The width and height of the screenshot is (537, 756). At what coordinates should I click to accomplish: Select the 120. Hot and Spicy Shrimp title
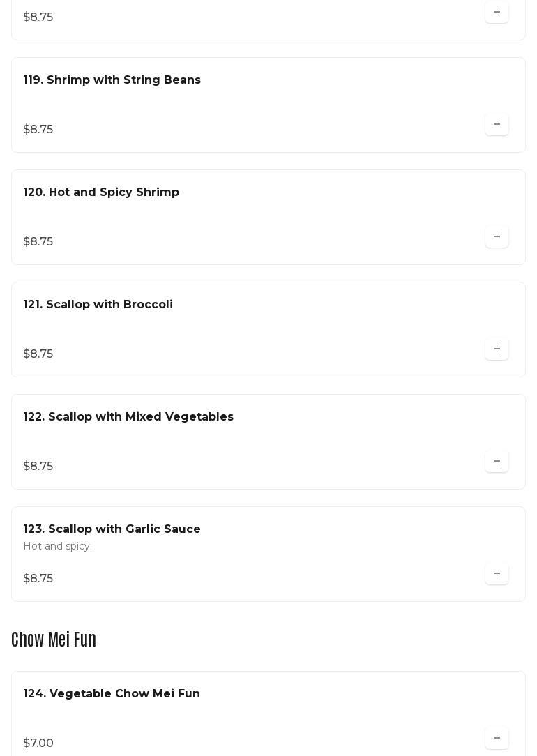(x=101, y=192)
